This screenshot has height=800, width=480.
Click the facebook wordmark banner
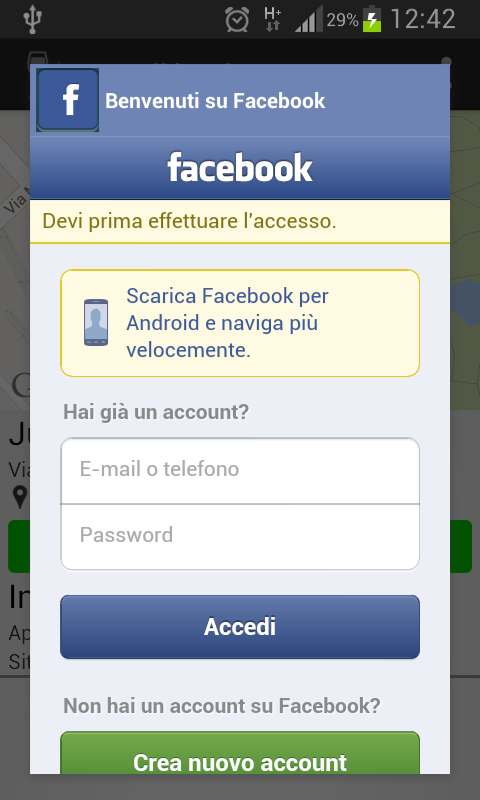[x=240, y=168]
